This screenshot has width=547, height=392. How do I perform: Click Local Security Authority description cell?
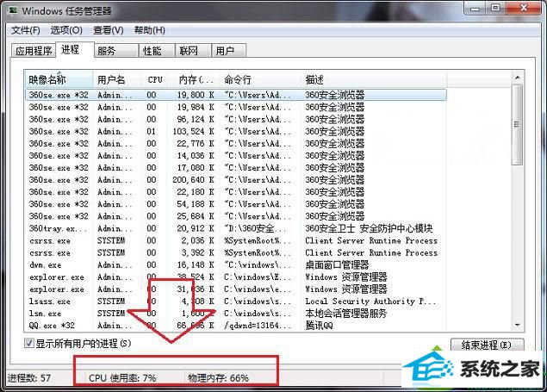(370, 301)
